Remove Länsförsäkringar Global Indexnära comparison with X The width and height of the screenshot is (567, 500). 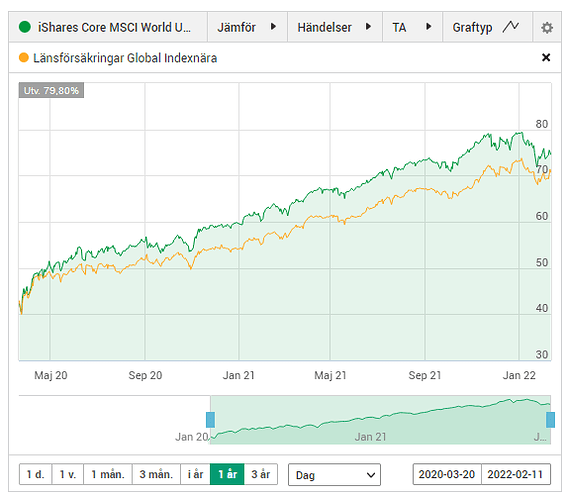(x=546, y=57)
